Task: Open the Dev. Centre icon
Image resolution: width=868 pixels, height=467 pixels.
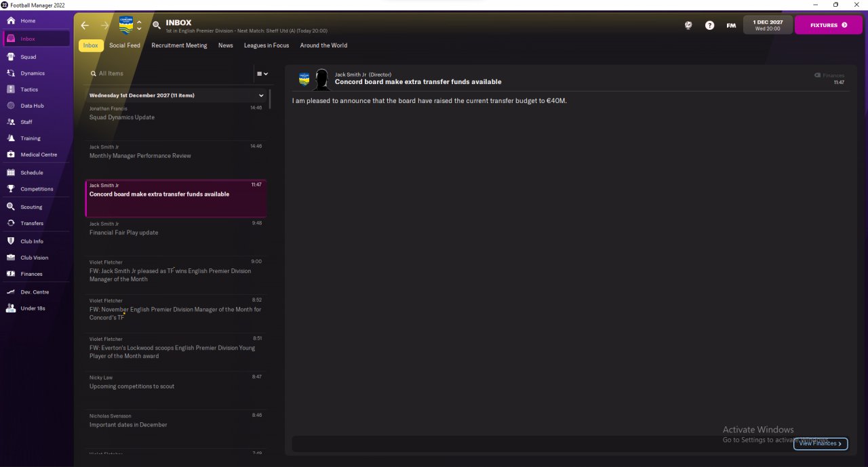Action: 11,292
